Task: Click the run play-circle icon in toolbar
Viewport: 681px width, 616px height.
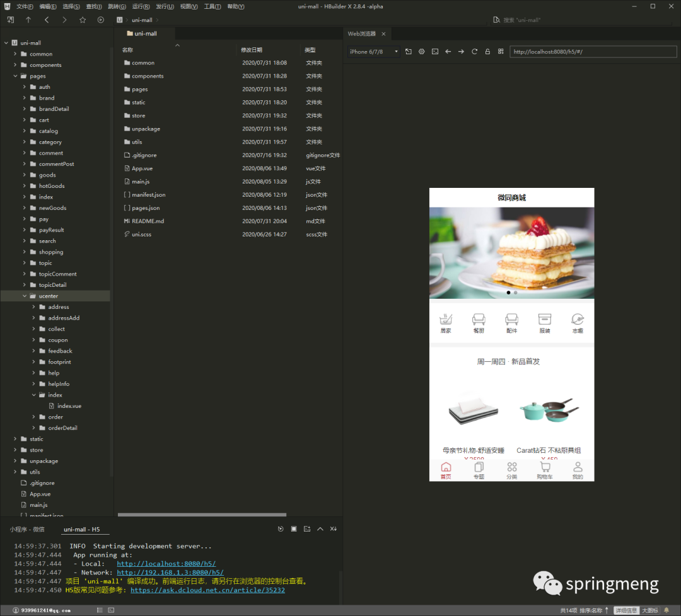Action: click(x=101, y=20)
